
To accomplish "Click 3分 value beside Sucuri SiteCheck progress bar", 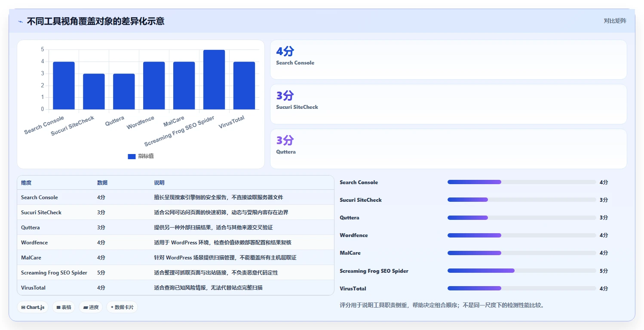I will [604, 200].
